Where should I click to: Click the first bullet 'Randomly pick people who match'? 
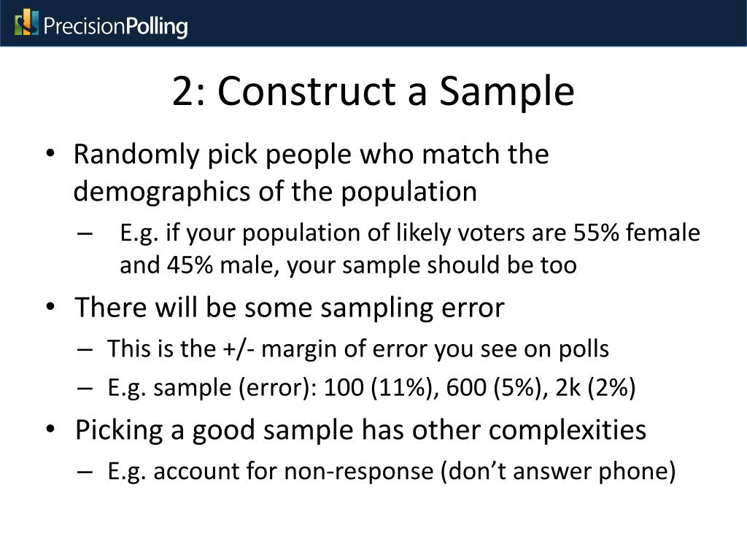[x=311, y=155]
